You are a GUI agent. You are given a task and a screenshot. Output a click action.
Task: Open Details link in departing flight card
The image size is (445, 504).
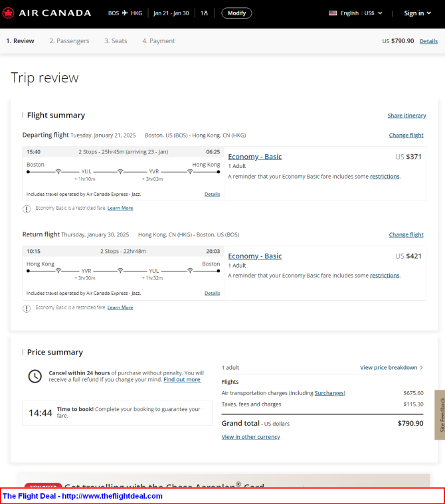pyautogui.click(x=213, y=194)
